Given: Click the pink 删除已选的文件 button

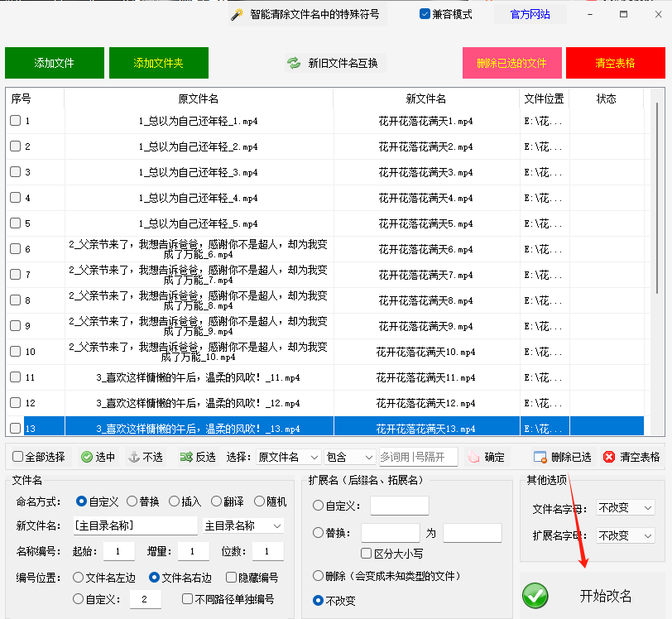Looking at the screenshot, I should [x=511, y=63].
